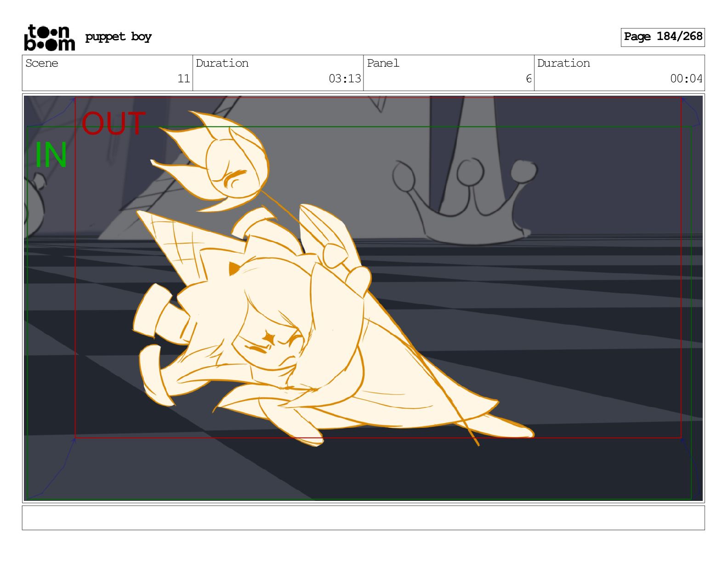Click the scene duration value 03:13

tap(345, 79)
